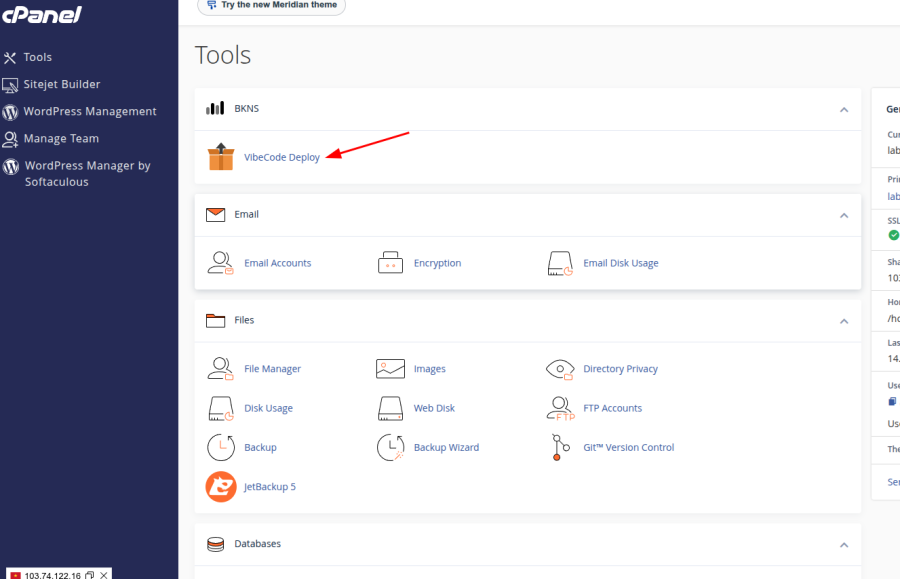The height and width of the screenshot is (579, 900).
Task: Click the Images picture icon
Action: [x=390, y=369]
